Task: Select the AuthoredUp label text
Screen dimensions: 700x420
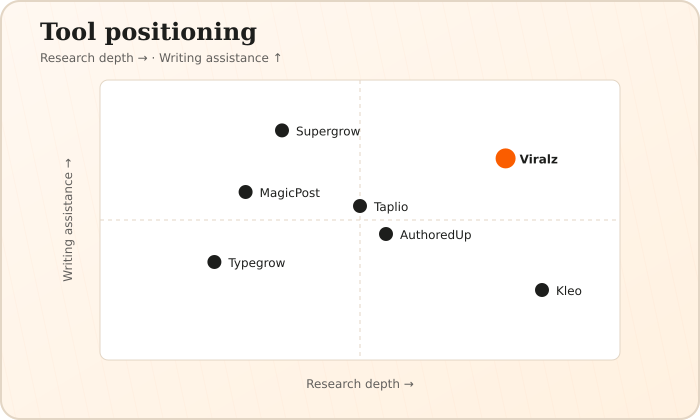Action: 435,235
